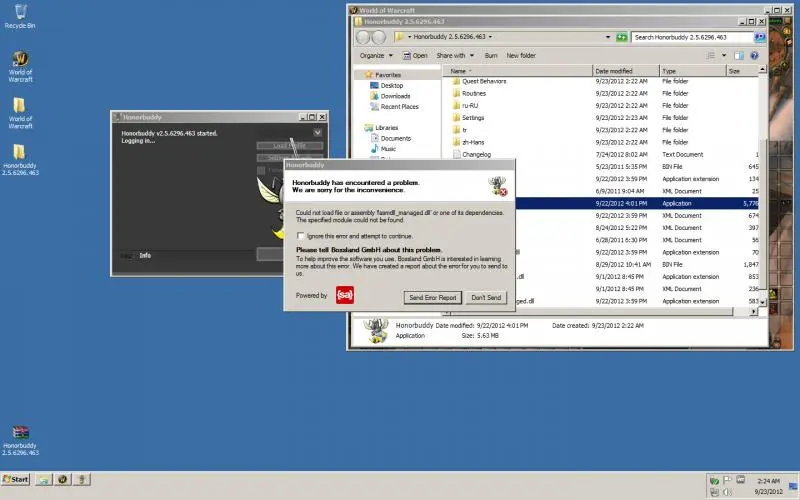800x500 pixels.
Task: Open Downloads in Favorites
Action: point(395,96)
